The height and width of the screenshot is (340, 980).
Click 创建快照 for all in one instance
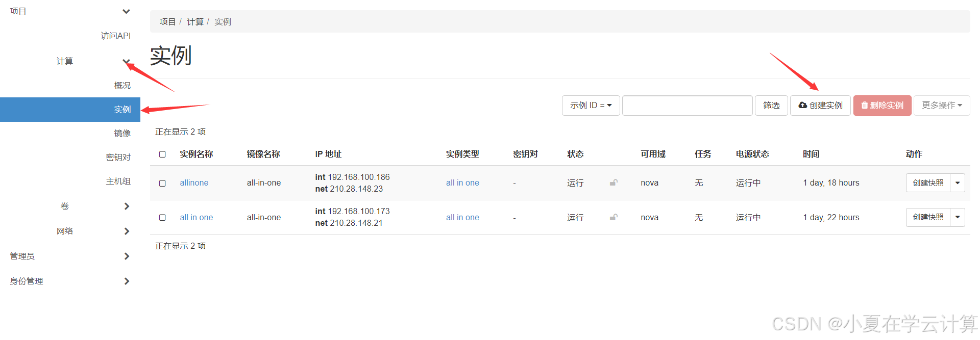(928, 217)
